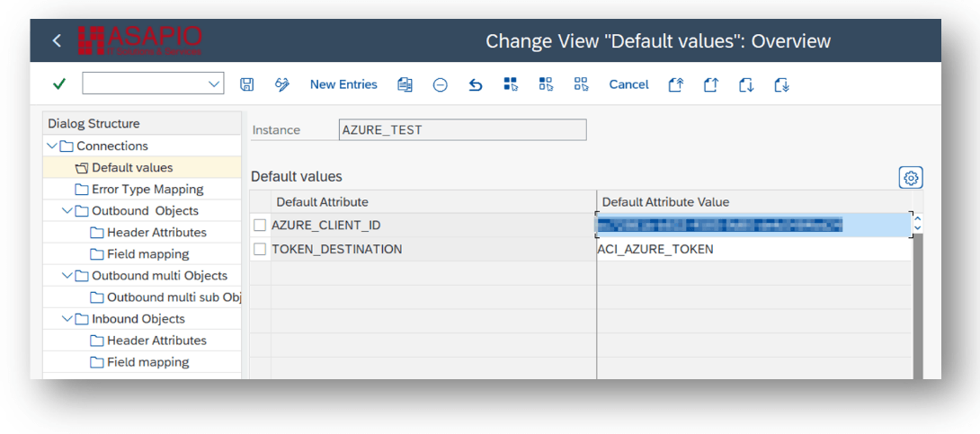
Task: Collapse the Outbound multi Objects node
Action: (67, 276)
